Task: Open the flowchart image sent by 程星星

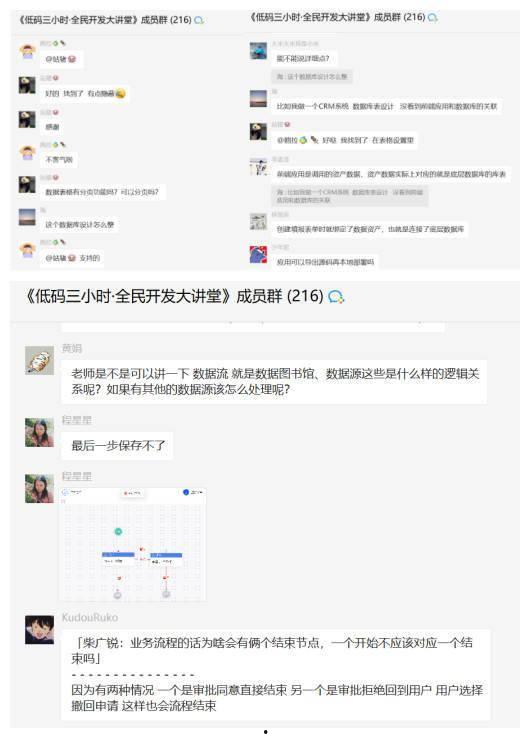Action: (133, 544)
